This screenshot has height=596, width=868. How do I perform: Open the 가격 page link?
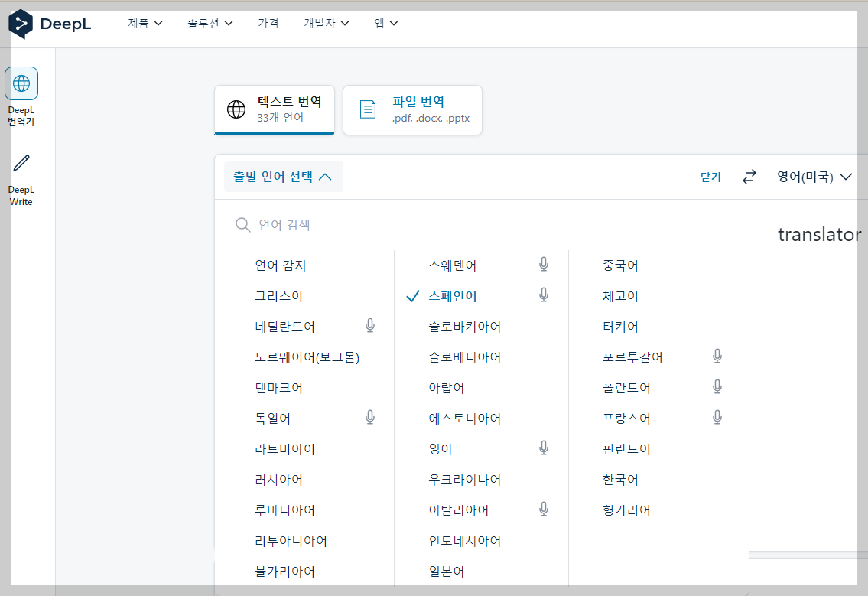click(x=268, y=23)
